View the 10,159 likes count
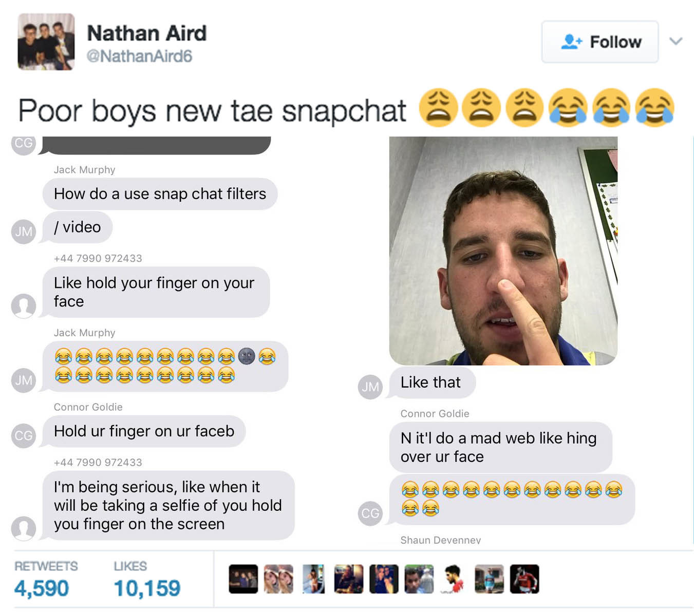The image size is (694, 616). coord(147,588)
